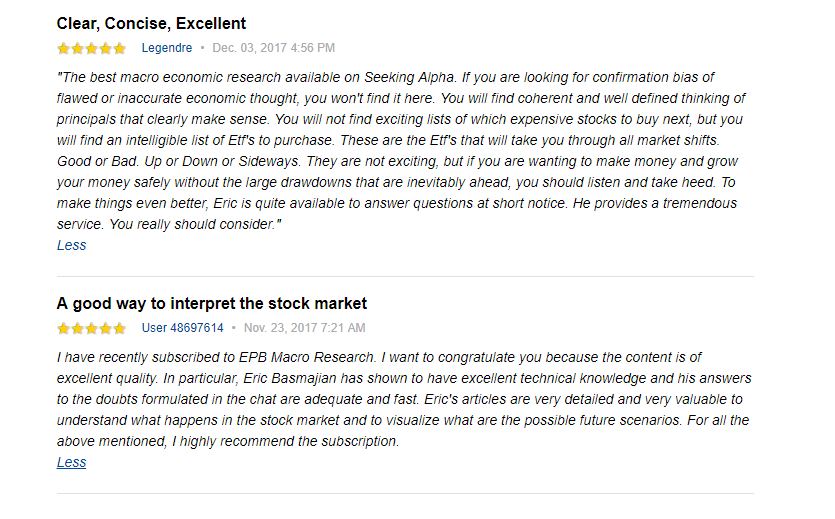Click the Dec. 03, 2017 4:56 PM timestamp
Viewport: 835px width, 519px height.
click(273, 48)
